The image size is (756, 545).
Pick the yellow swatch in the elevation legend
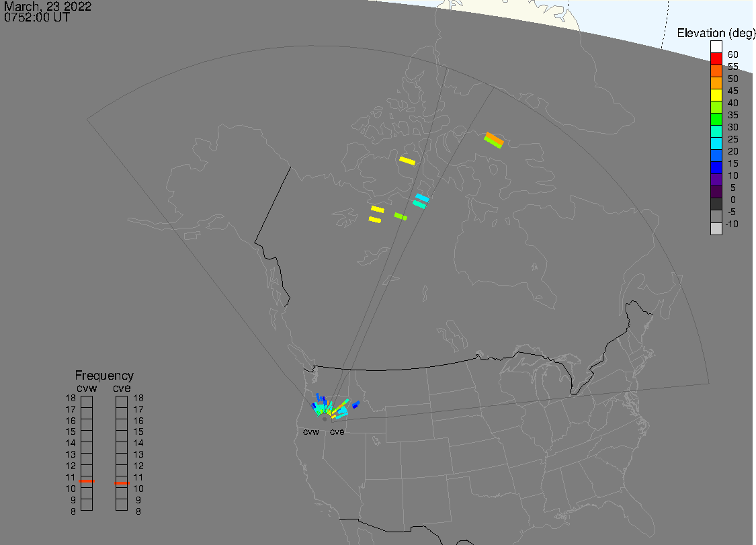[x=716, y=95]
